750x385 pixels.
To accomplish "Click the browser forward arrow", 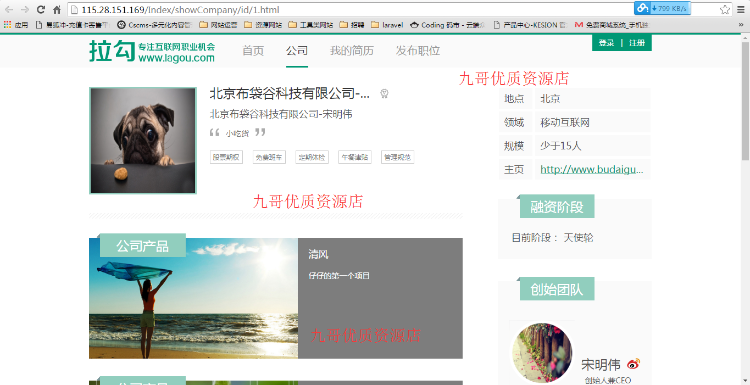I will (24, 10).
